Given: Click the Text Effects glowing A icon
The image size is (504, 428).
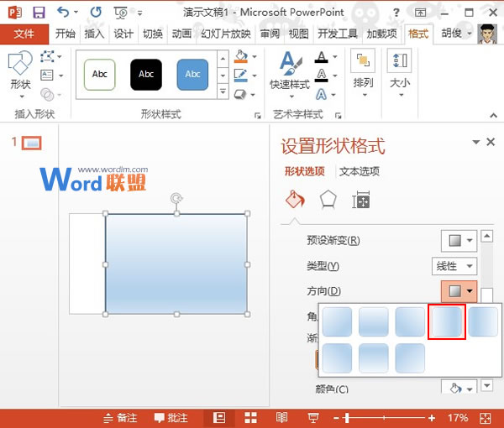Looking at the screenshot, I should coord(321,95).
